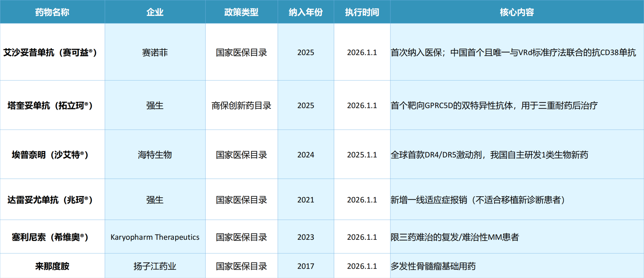Screen dimensions: 644x278
Task: Select the 达雷妥尤单抗（兆珂®）drug name cell
Action: pos(52,200)
